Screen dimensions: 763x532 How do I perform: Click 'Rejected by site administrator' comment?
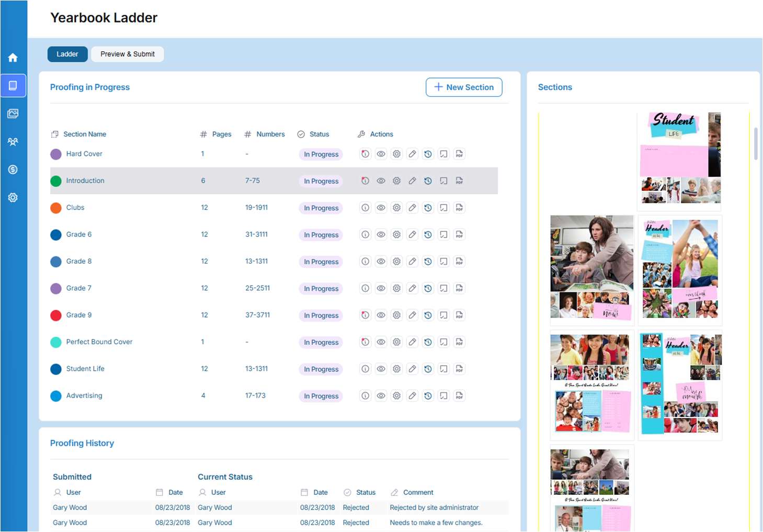pyautogui.click(x=434, y=507)
